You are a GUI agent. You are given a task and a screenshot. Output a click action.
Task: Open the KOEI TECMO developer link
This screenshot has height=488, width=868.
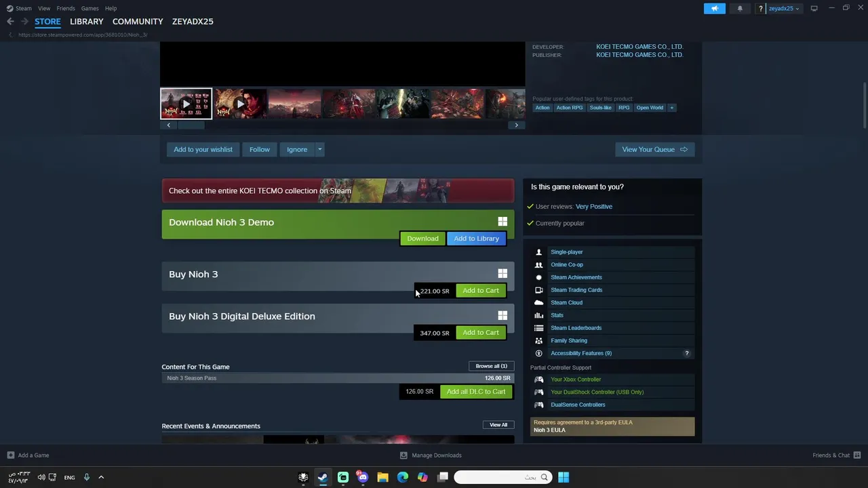(x=639, y=47)
